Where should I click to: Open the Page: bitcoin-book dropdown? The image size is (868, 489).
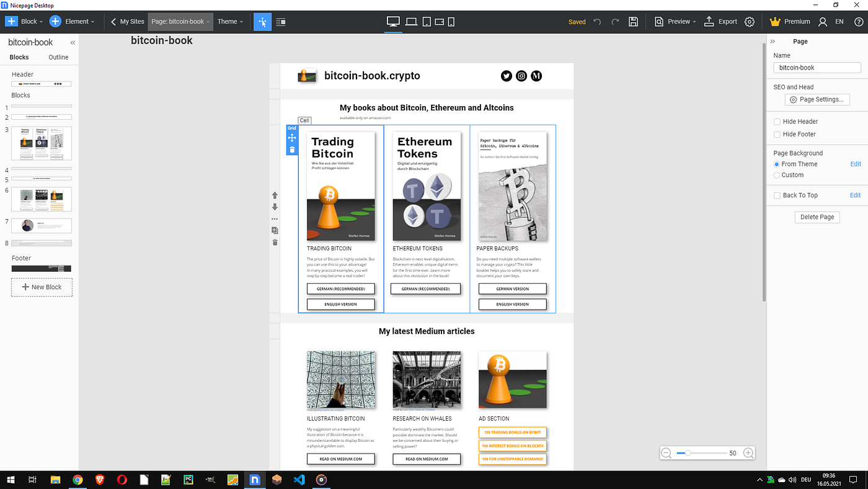[180, 22]
